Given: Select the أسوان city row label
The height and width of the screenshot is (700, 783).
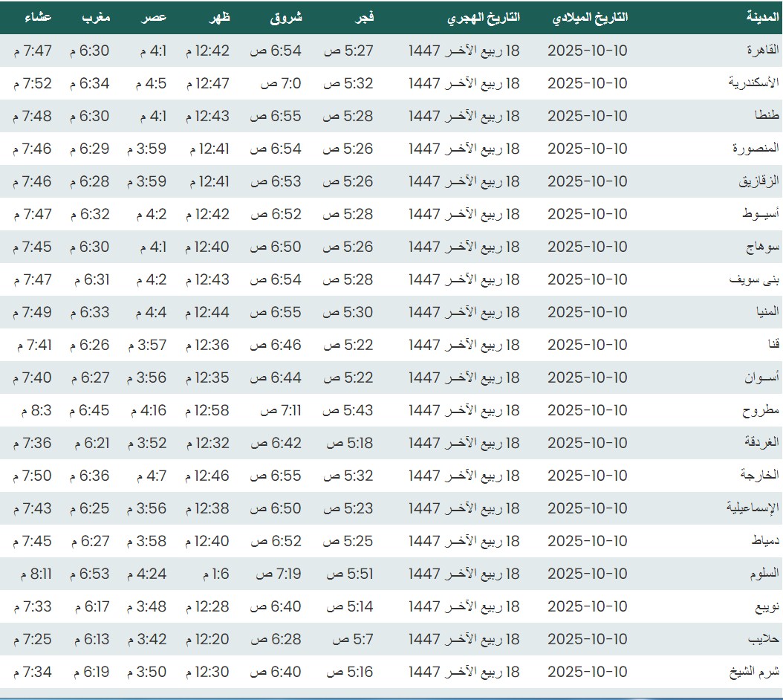Looking at the screenshot, I should pyautogui.click(x=762, y=377).
